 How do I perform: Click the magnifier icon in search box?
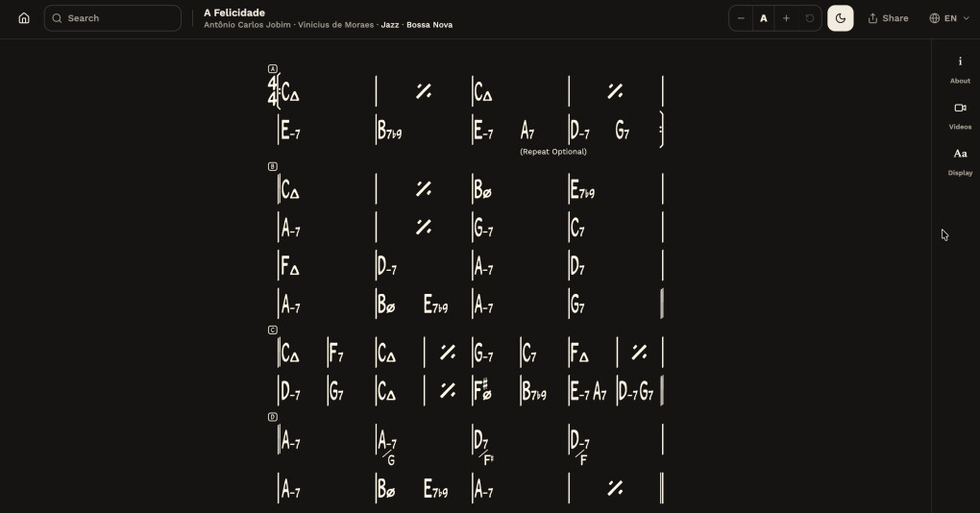coord(57,18)
